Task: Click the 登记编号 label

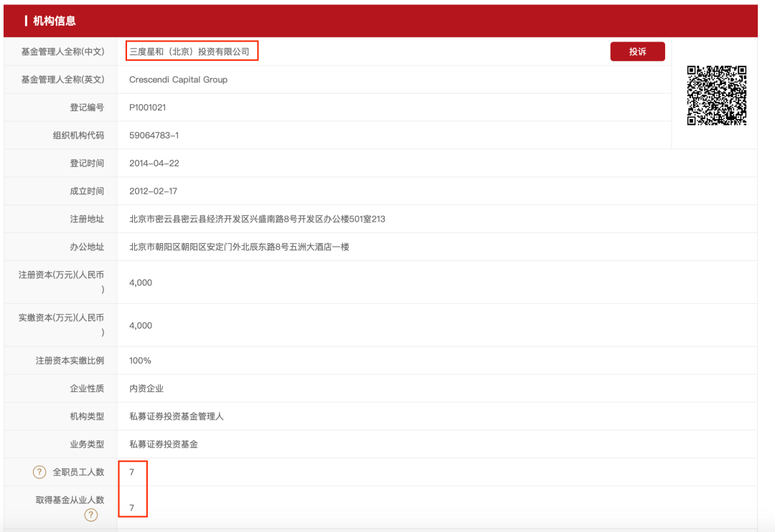Action: tap(87, 108)
